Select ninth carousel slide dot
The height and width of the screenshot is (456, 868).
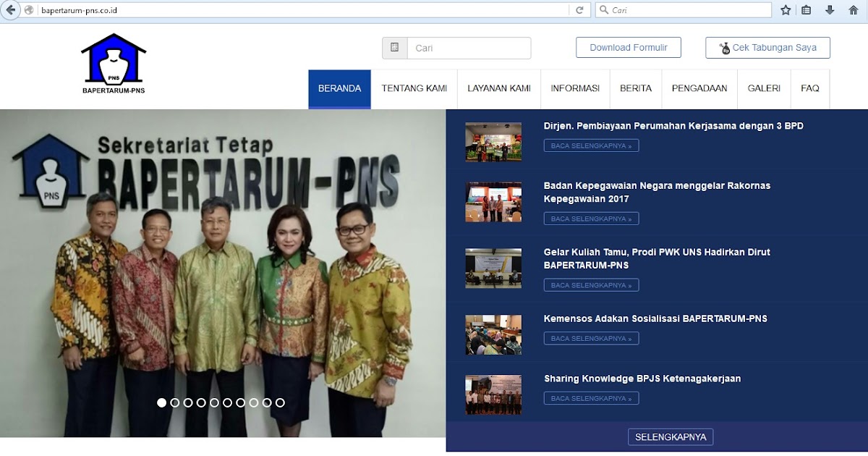click(x=267, y=402)
